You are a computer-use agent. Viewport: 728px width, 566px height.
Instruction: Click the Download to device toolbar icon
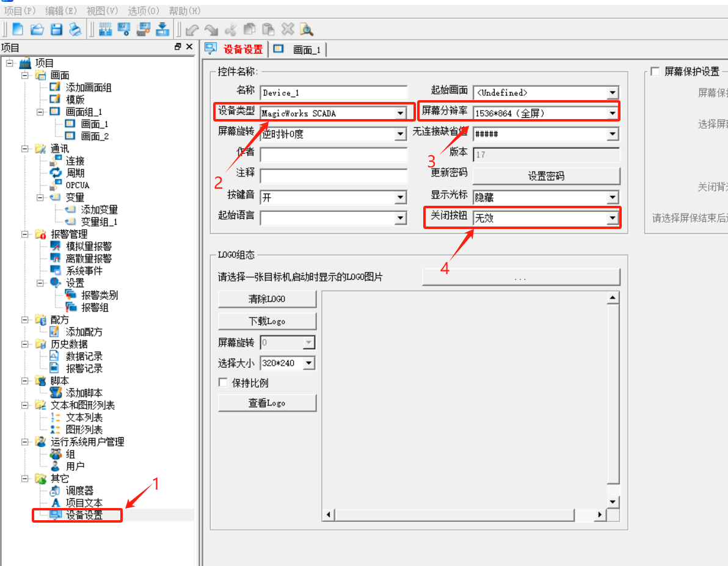point(162,29)
